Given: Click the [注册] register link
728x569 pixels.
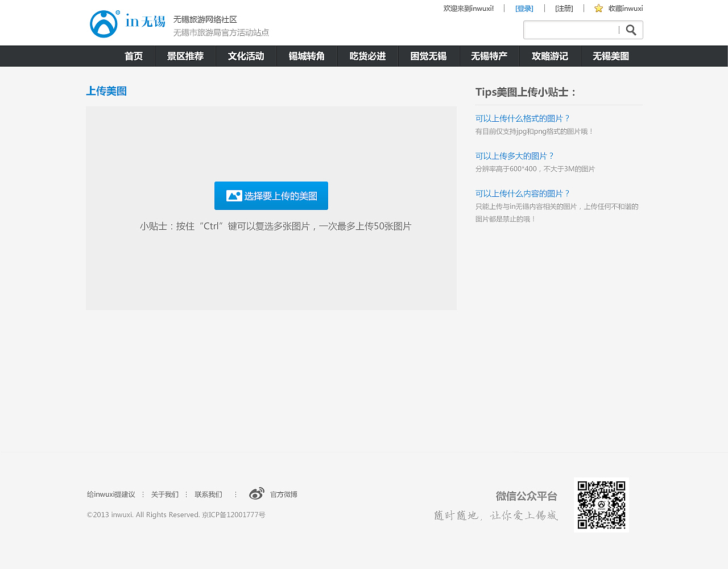Looking at the screenshot, I should click(563, 8).
